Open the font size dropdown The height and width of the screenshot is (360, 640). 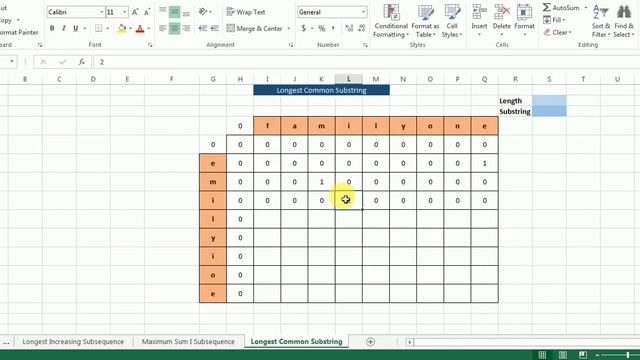point(124,12)
